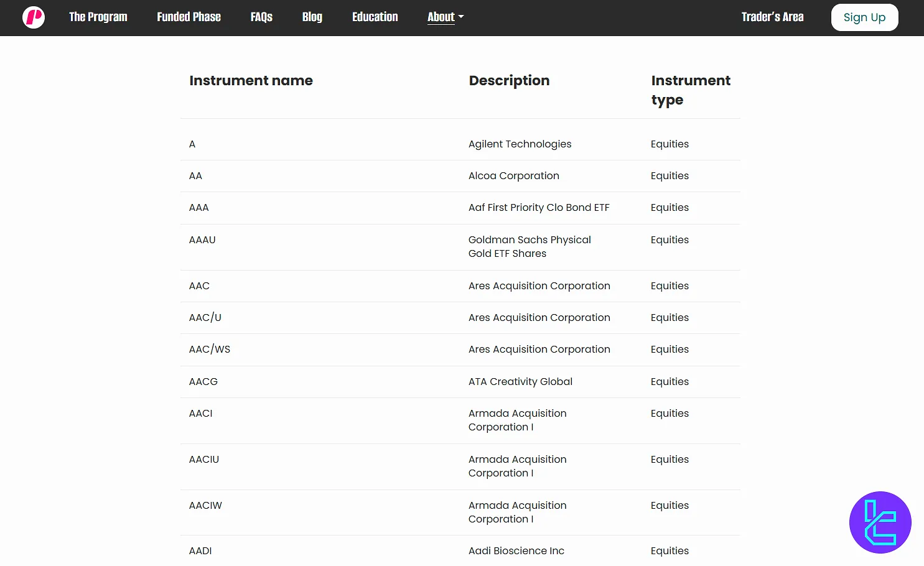Visit the Blog link in navbar
The height and width of the screenshot is (566, 924).
tap(312, 17)
